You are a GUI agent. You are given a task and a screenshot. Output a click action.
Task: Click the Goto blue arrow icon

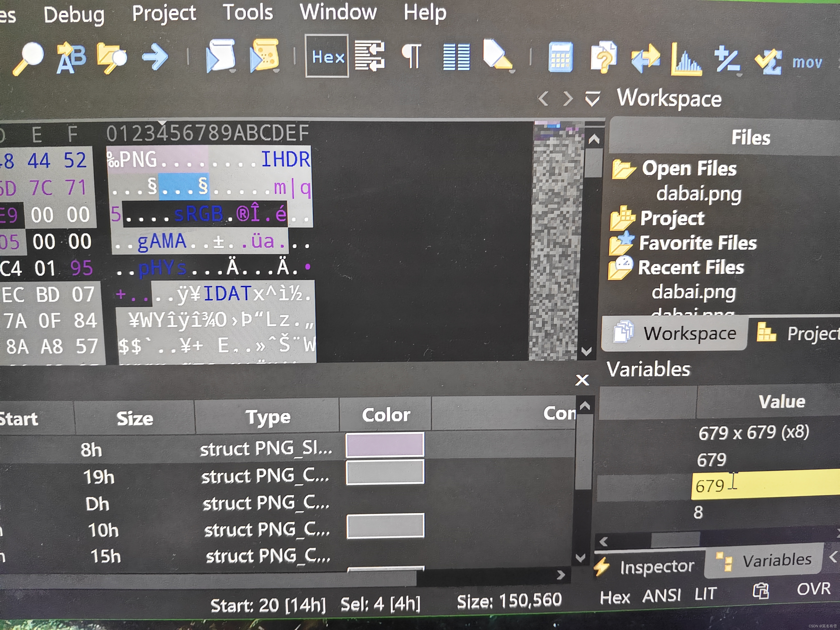(x=155, y=57)
